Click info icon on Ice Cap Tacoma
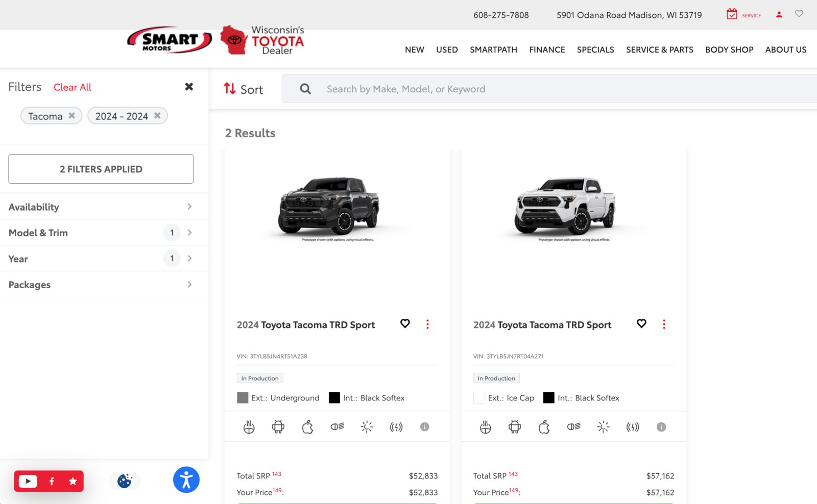This screenshot has height=504, width=817. click(x=661, y=427)
